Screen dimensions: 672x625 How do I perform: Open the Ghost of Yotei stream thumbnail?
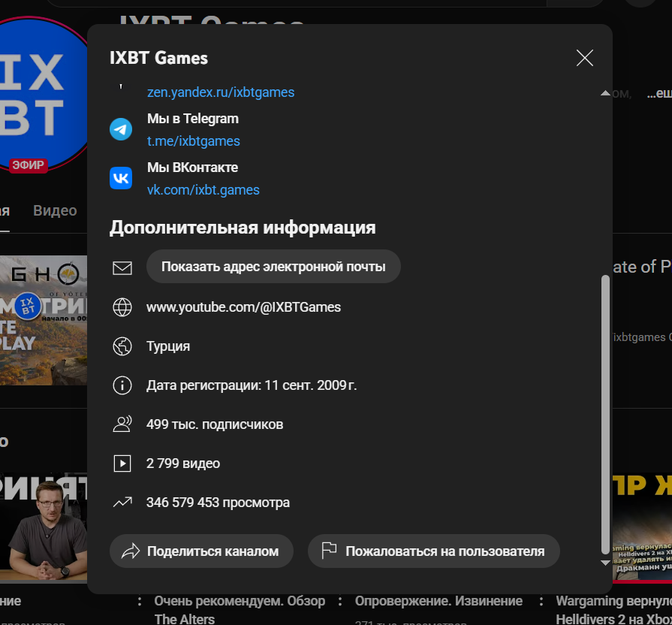point(44,320)
